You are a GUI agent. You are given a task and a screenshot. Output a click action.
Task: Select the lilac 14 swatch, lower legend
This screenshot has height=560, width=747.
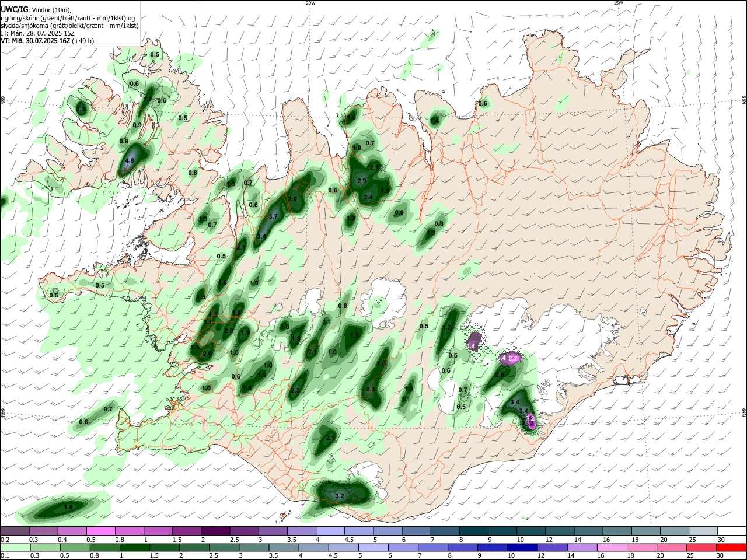[582, 547]
